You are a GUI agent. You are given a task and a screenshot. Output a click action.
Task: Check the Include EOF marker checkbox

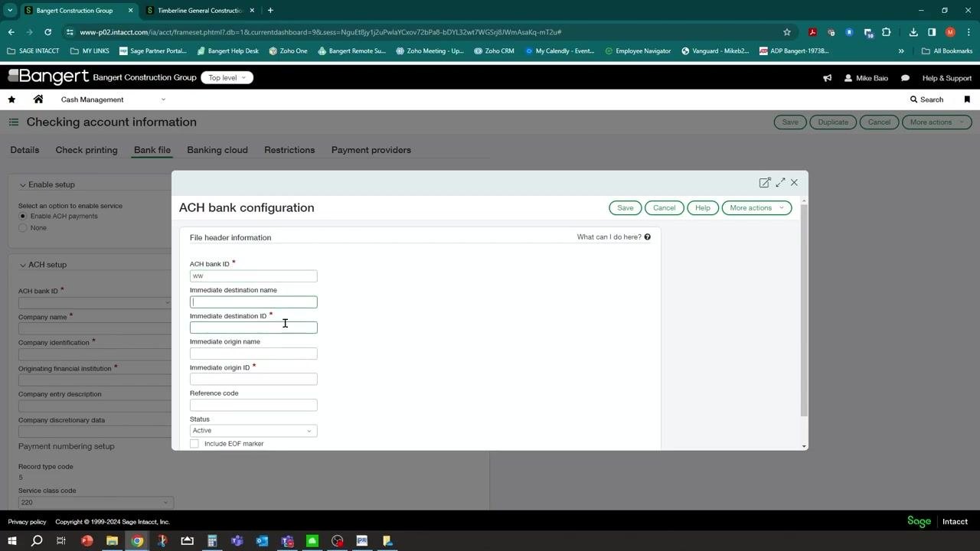(194, 444)
